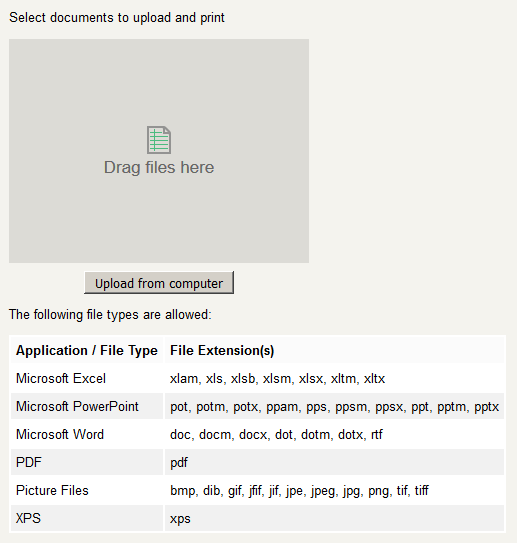The height and width of the screenshot is (543, 517).
Task: Click inside the gray file drop area
Action: pos(159,151)
